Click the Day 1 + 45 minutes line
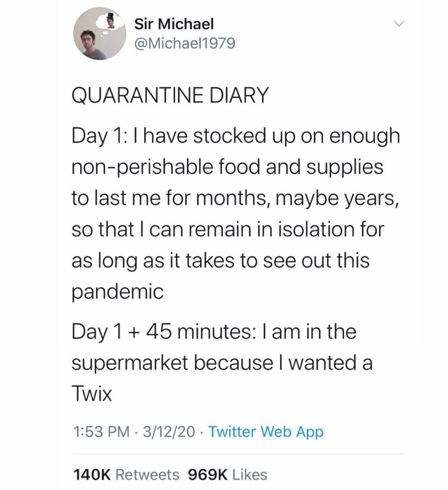The image size is (448, 490). 214,332
